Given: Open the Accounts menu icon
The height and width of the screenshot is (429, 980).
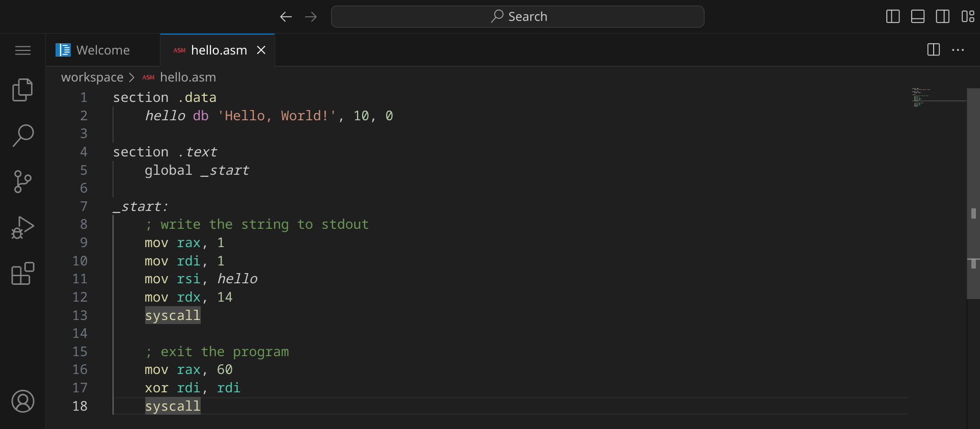Looking at the screenshot, I should click(22, 401).
